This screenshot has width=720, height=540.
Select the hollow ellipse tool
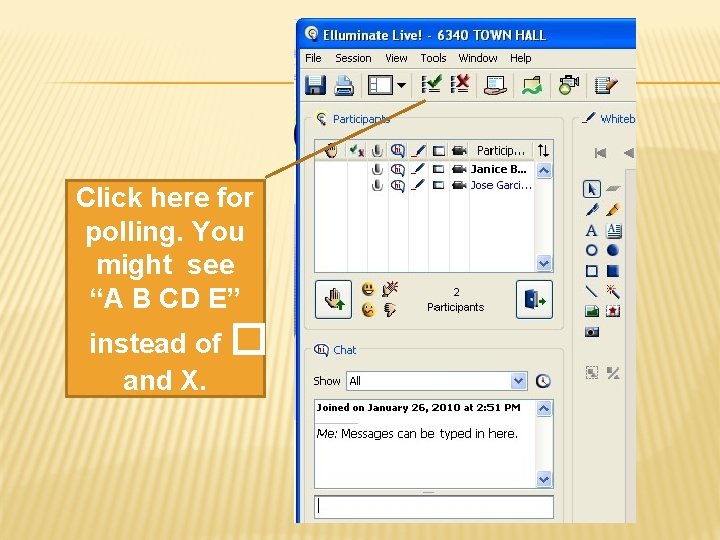(591, 250)
